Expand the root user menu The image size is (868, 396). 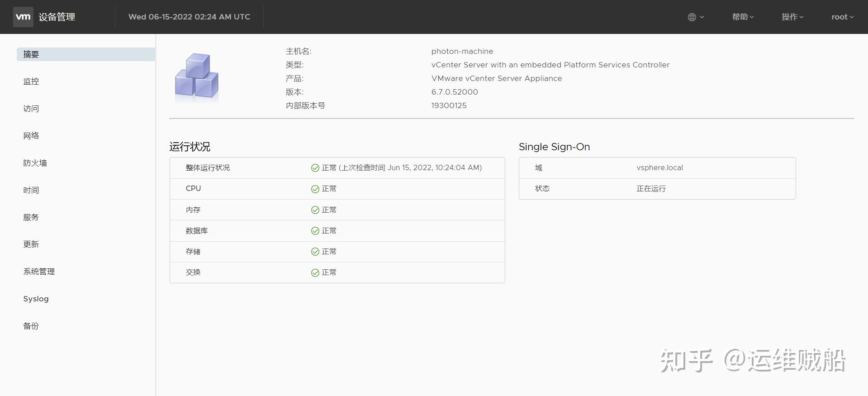(842, 17)
